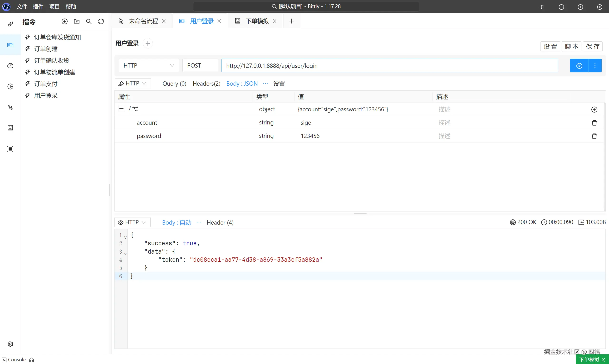Open settings gear in left sidebar
This screenshot has width=609, height=364.
(x=10, y=344)
